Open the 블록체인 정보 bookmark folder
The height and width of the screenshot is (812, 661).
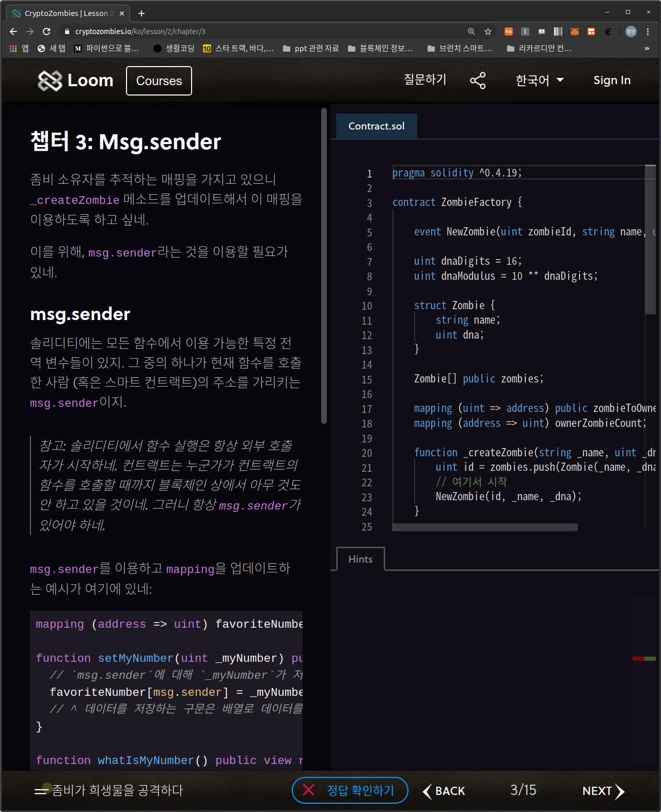coord(380,49)
